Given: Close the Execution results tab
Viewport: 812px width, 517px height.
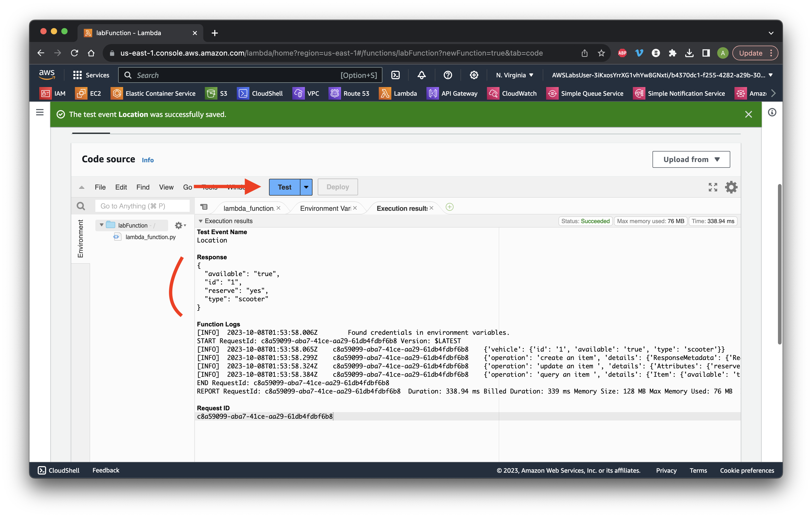Looking at the screenshot, I should [x=432, y=208].
